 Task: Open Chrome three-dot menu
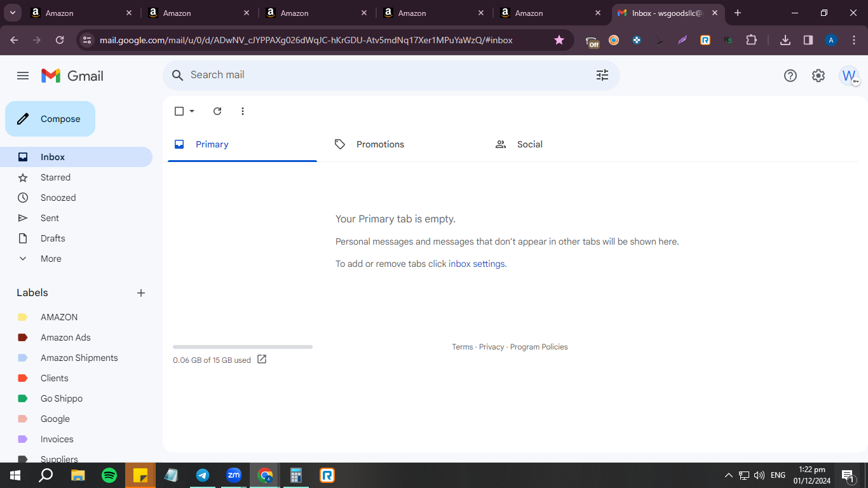pos(853,40)
